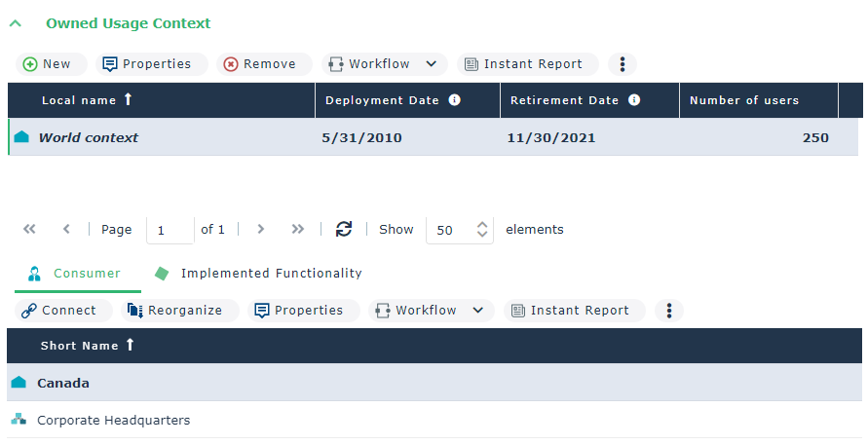Remove the selected usage context
Viewport: 868px width, 445px height.
(260, 64)
